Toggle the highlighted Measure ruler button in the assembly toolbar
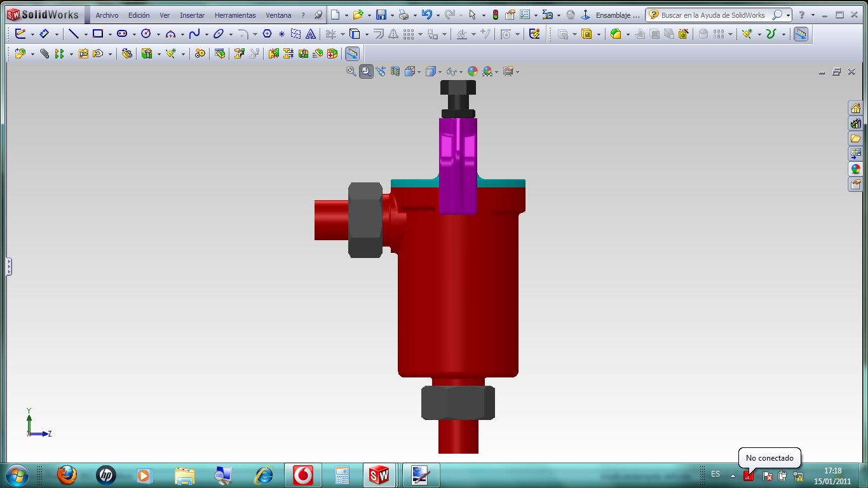 tap(352, 54)
